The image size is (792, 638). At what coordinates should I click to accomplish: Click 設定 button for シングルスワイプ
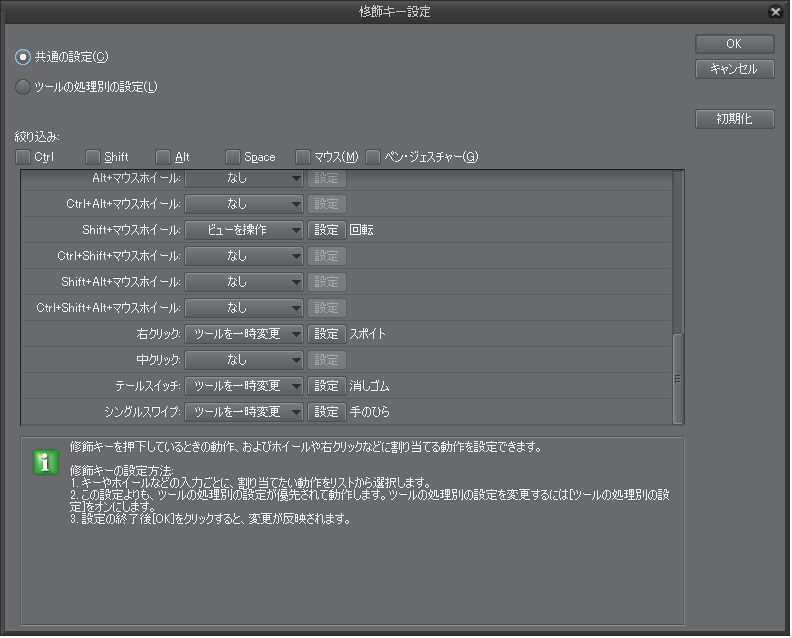326,412
